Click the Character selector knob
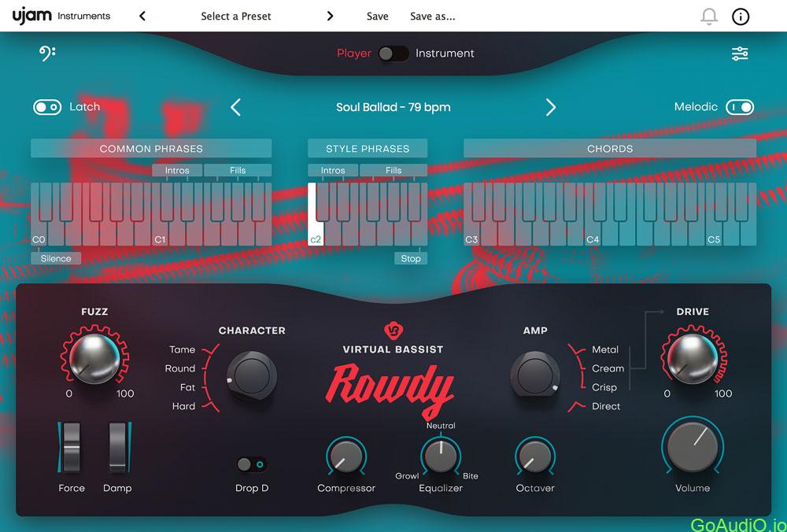The height and width of the screenshot is (532, 787). click(252, 376)
